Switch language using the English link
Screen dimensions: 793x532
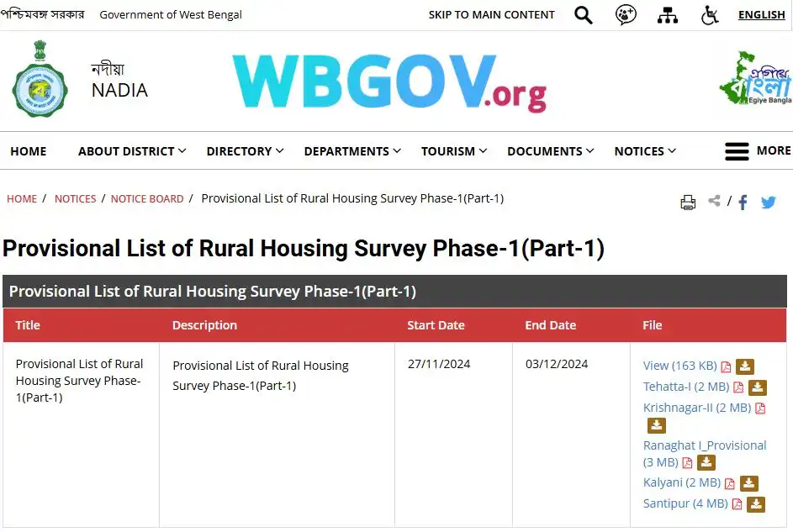point(761,15)
